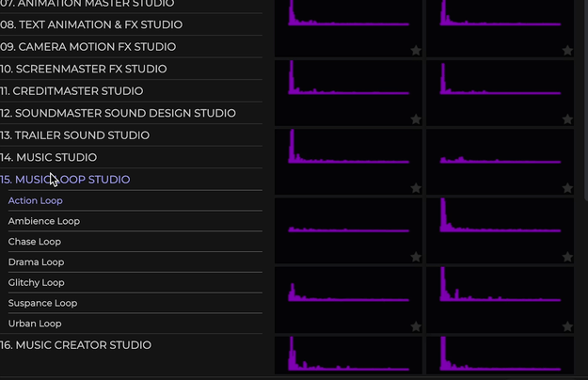Select the third-row left waveform clip
588x380 pixels.
[348, 162]
